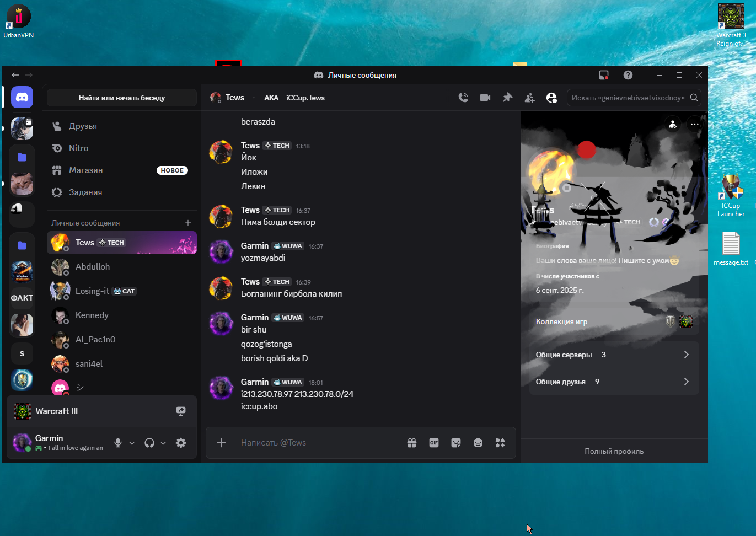This screenshot has height=536, width=756.
Task: Open the sticker picker
Action: pyautogui.click(x=456, y=443)
